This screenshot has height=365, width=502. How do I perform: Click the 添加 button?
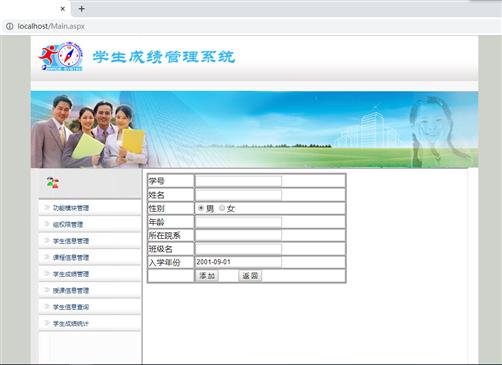pos(207,276)
